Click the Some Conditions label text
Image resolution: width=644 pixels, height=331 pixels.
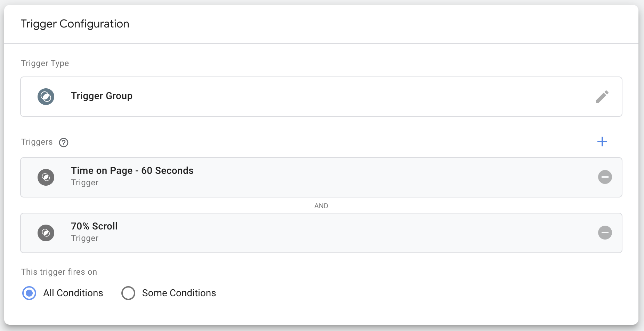click(x=179, y=293)
